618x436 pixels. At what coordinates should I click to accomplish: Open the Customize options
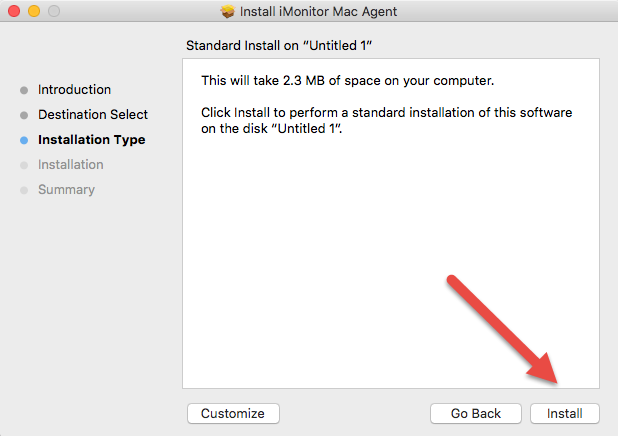233,413
